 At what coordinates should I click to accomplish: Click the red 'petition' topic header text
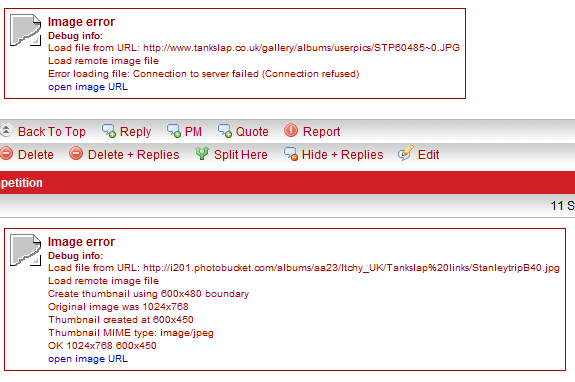coord(22,183)
